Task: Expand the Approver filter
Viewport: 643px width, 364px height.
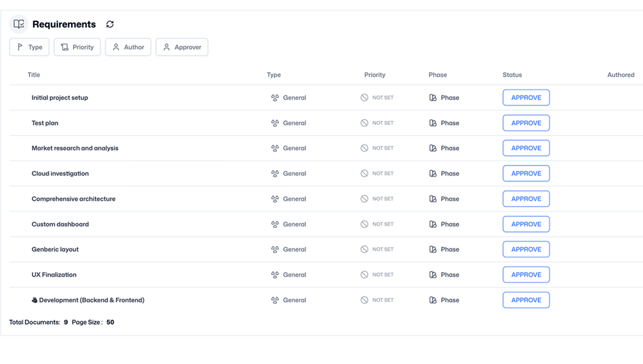Action: pyautogui.click(x=182, y=47)
